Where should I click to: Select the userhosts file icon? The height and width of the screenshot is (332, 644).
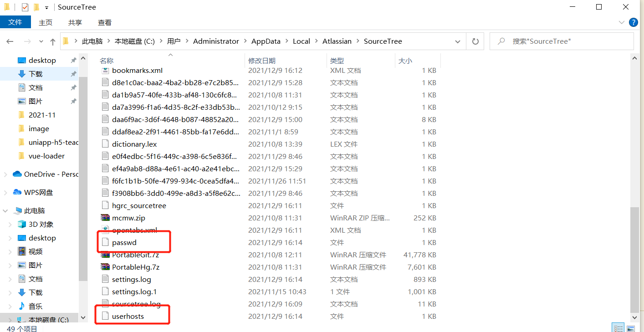pos(105,317)
